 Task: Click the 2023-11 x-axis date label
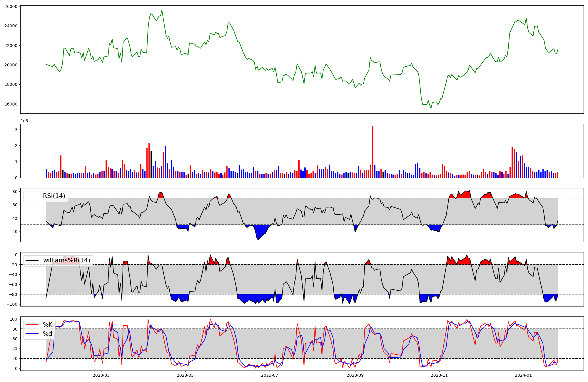click(439, 375)
